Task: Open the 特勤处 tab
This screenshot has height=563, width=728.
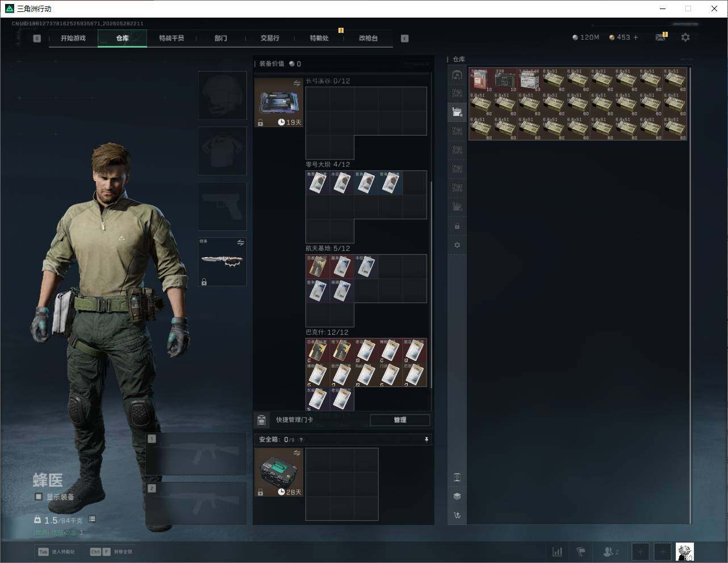Action: 319,38
